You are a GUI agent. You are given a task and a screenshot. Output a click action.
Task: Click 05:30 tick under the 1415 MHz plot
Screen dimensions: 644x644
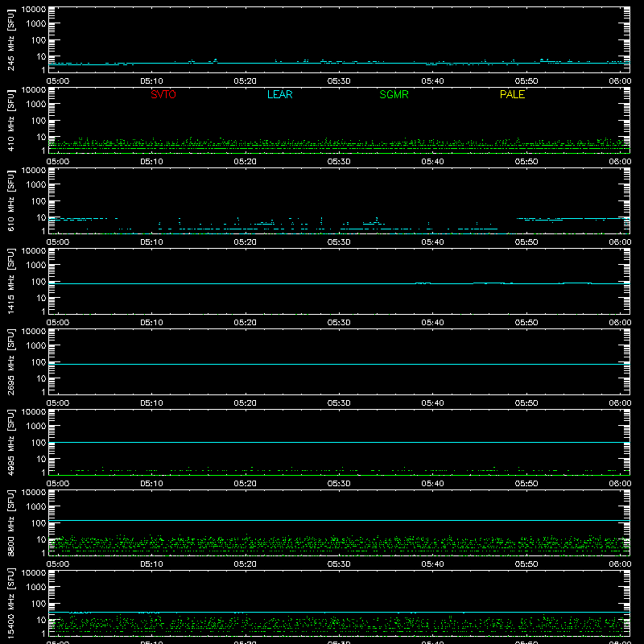(x=339, y=323)
